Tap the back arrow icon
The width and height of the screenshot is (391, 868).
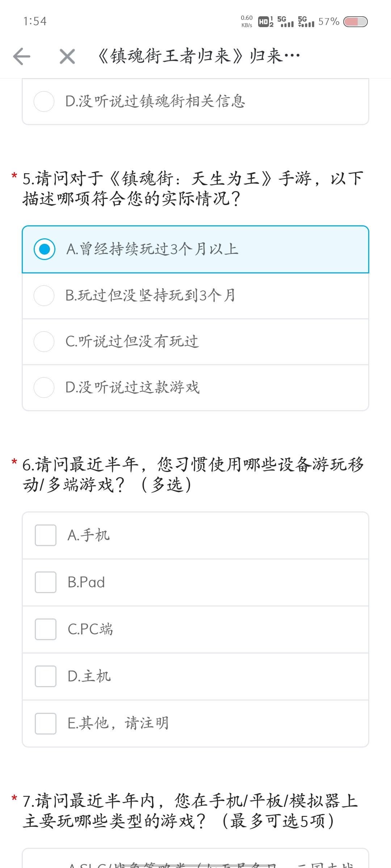tap(22, 56)
